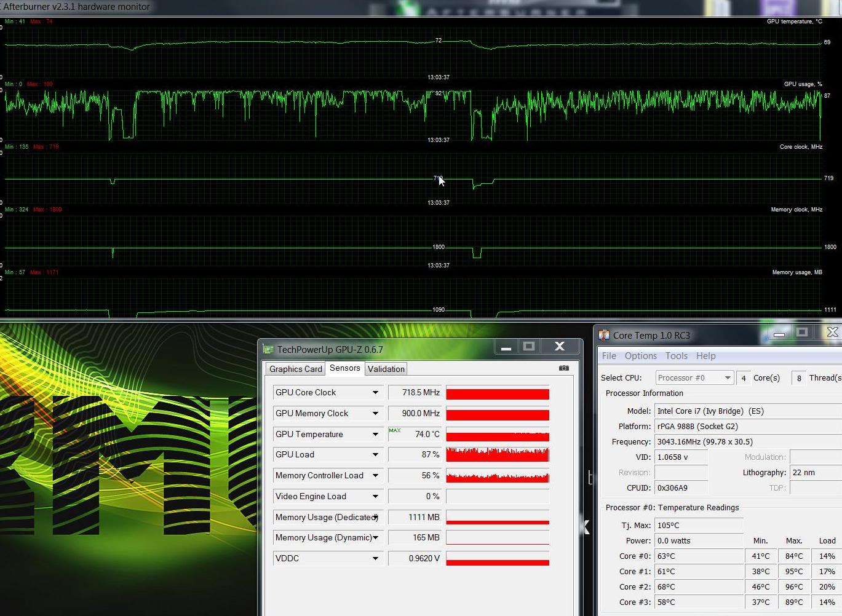Screen dimensions: 842x616
Task: Close the GPU-Z window
Action: coord(559,347)
